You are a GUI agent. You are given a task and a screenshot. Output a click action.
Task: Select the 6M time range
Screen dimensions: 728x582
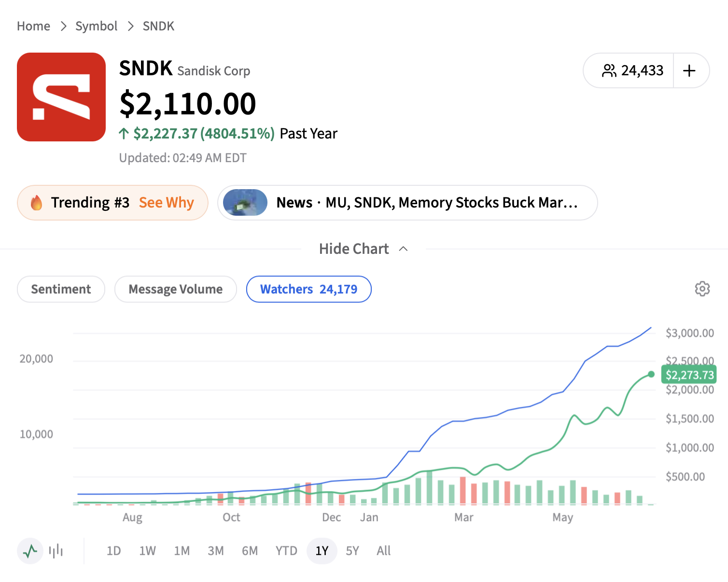250,551
